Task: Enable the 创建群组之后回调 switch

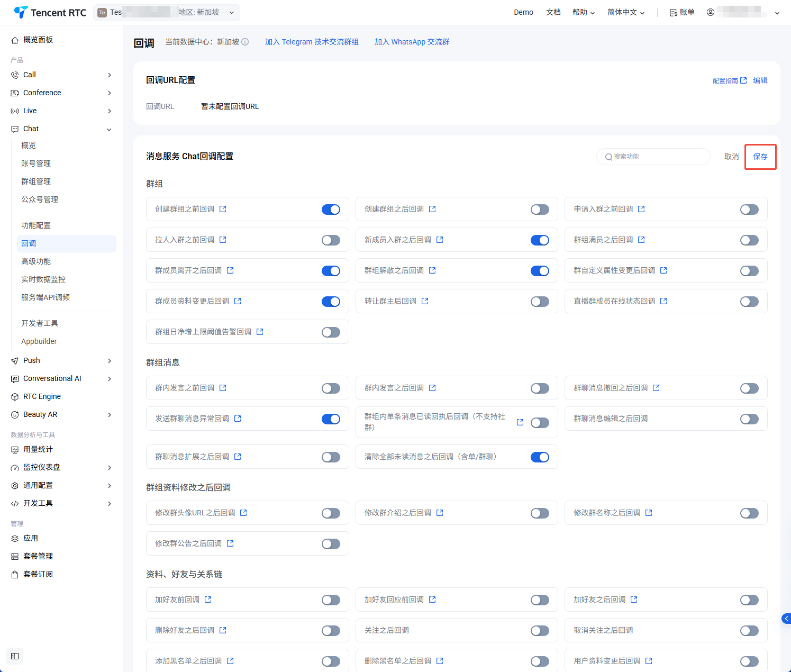Action: tap(540, 210)
